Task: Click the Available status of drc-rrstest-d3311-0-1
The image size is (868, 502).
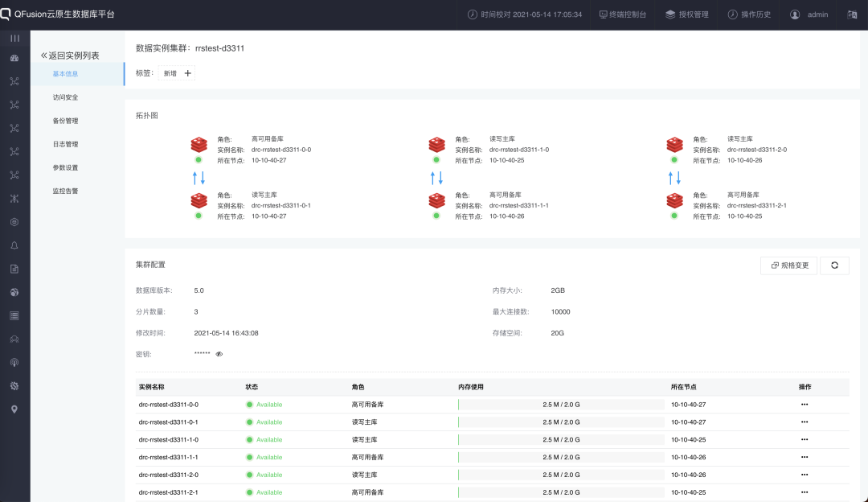Action: [x=264, y=422]
